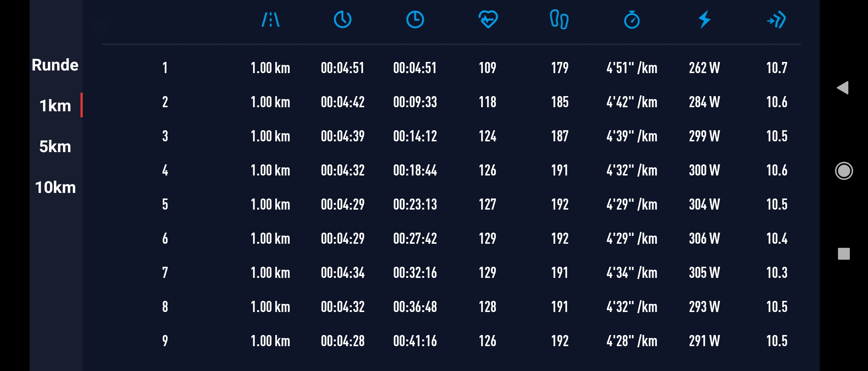Select the Runde tab
This screenshot has height=371, width=868.
pos(55,65)
